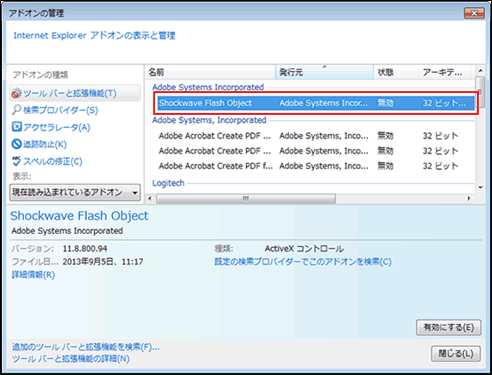The height and width of the screenshot is (375, 492).
Task: Click the アクセラレータ arrow icon
Action: (x=17, y=127)
